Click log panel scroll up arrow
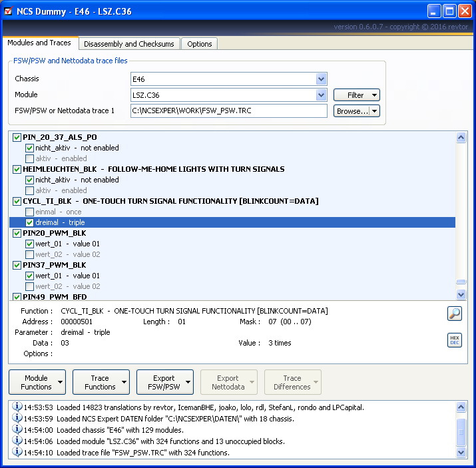The height and width of the screenshot is (468, 476). tap(461, 407)
